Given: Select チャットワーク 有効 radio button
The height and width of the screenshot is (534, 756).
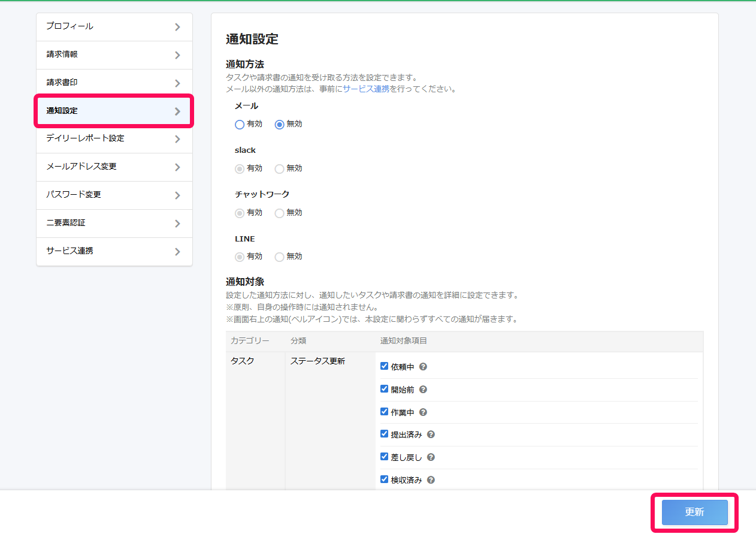Looking at the screenshot, I should (240, 213).
